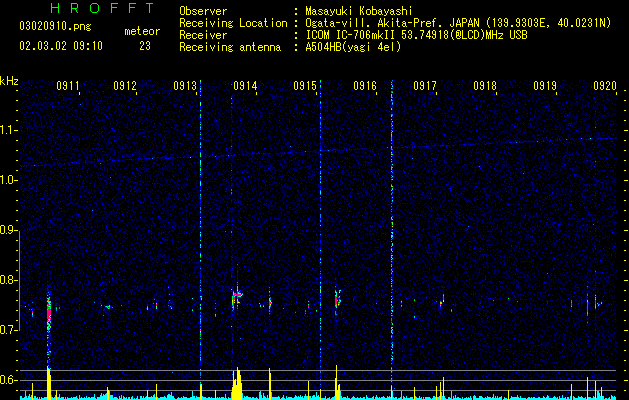Click the 0.7 frequency axis label

(x=8, y=330)
